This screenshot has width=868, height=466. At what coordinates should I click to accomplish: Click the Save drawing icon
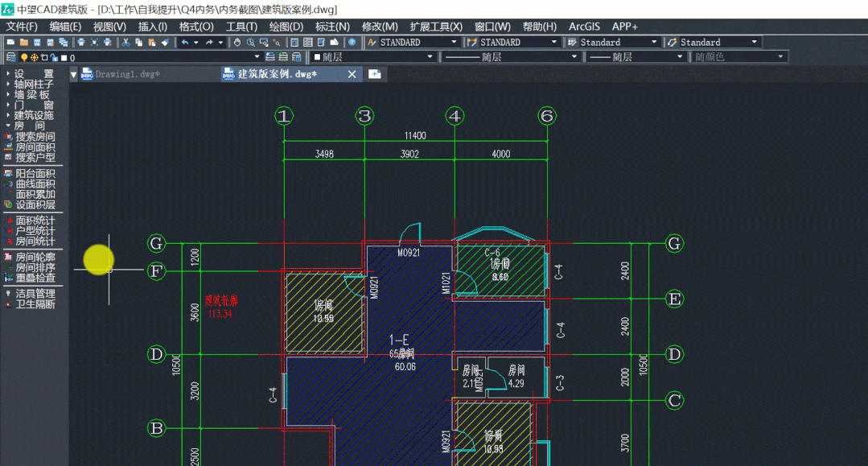pos(37,42)
